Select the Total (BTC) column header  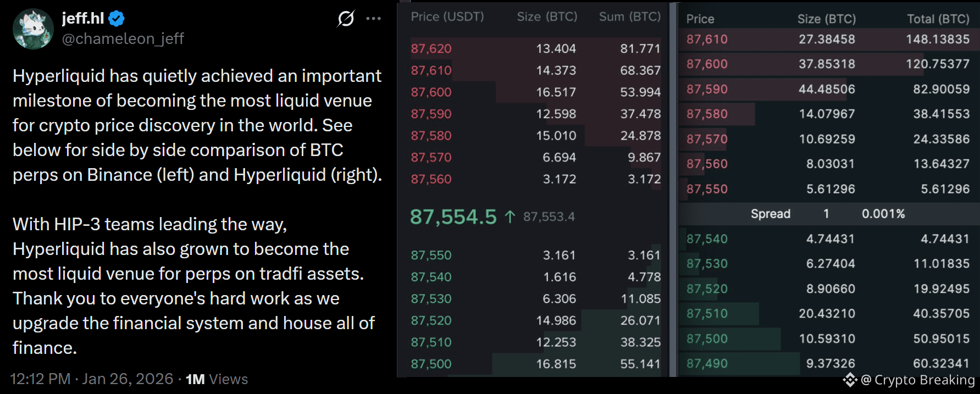click(x=937, y=19)
